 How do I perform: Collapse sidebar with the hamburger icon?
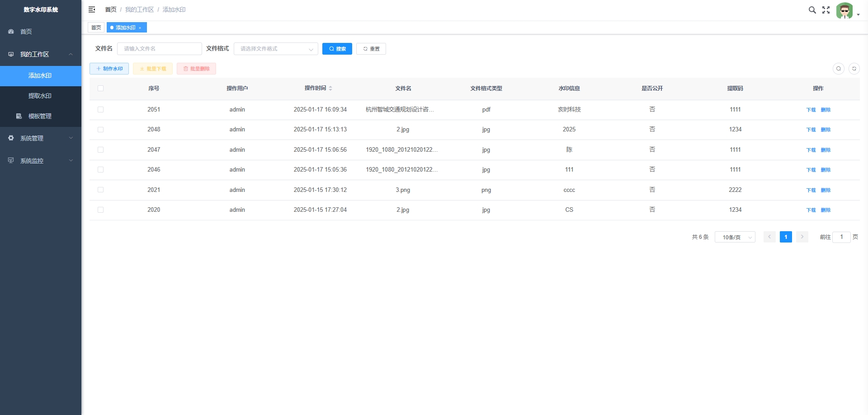pos(92,9)
